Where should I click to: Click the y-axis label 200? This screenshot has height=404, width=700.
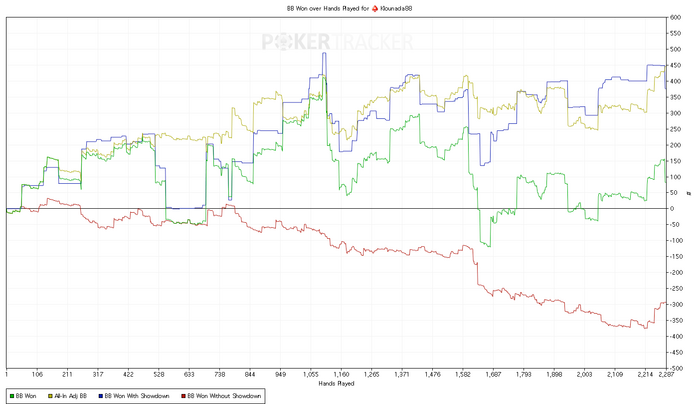point(675,145)
